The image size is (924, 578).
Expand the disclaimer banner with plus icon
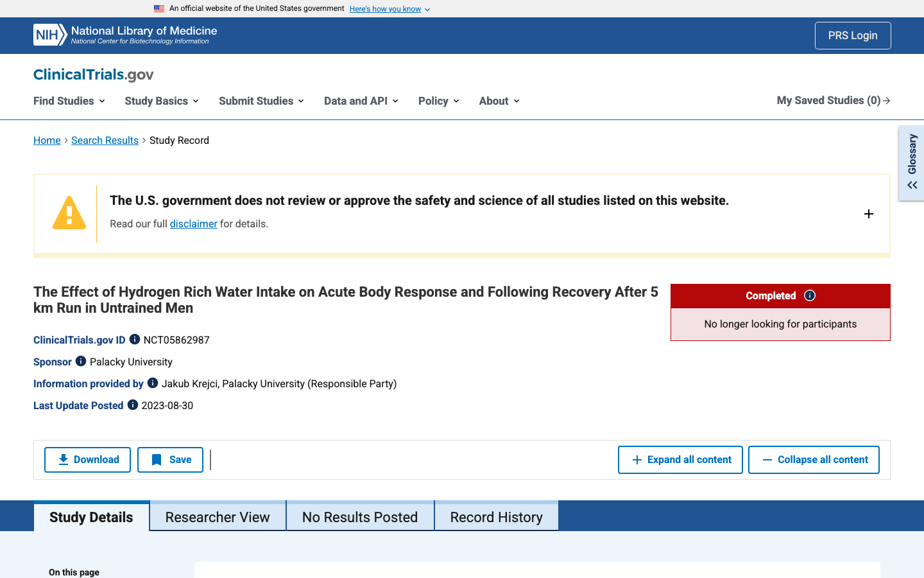(x=869, y=214)
